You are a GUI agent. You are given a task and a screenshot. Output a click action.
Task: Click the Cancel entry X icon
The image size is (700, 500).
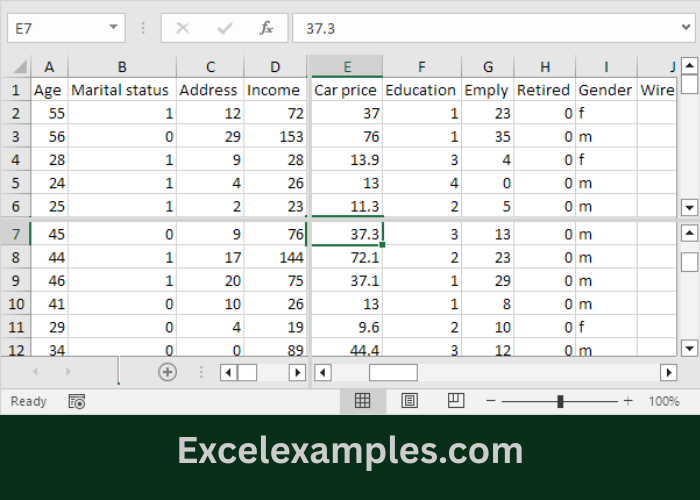(183, 28)
